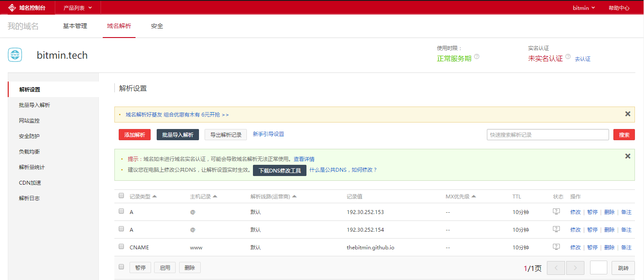Click the dark 批量导入解析 button
Image resolution: width=644 pixels, height=280 pixels.
[178, 135]
